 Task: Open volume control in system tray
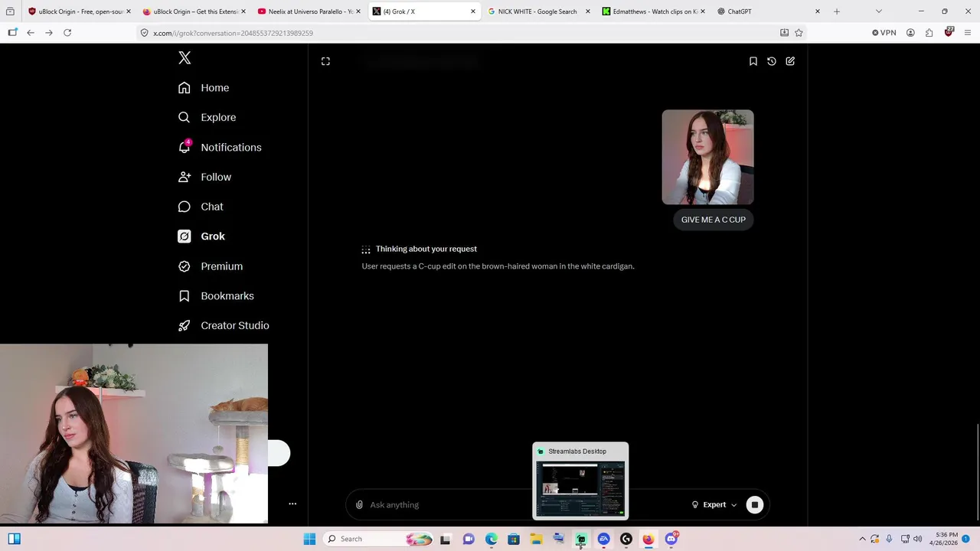[x=917, y=539]
